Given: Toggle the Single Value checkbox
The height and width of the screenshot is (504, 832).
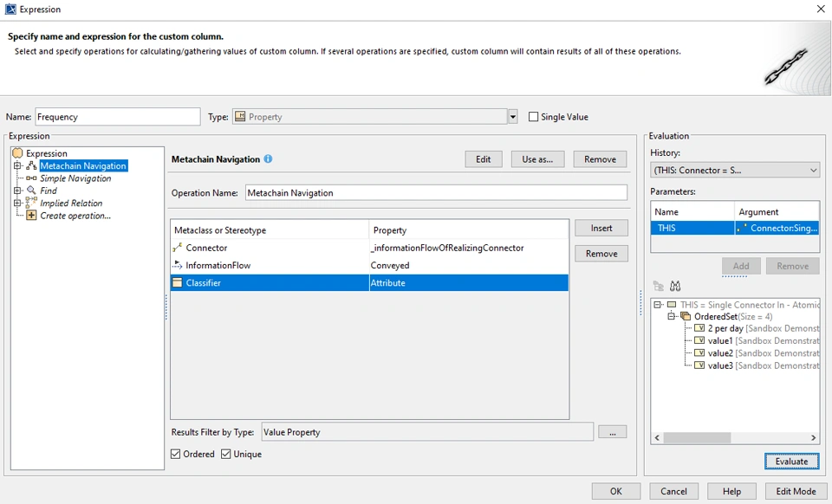Looking at the screenshot, I should [534, 117].
